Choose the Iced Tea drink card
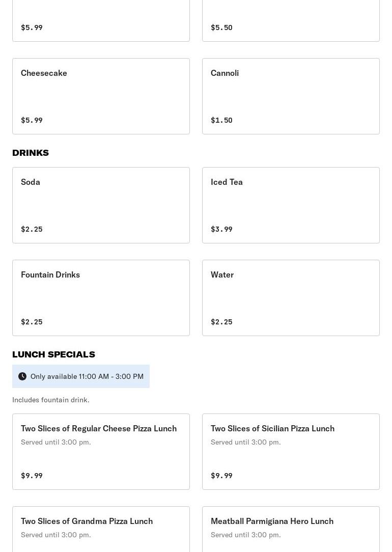This screenshot has width=392, height=552. point(291,205)
